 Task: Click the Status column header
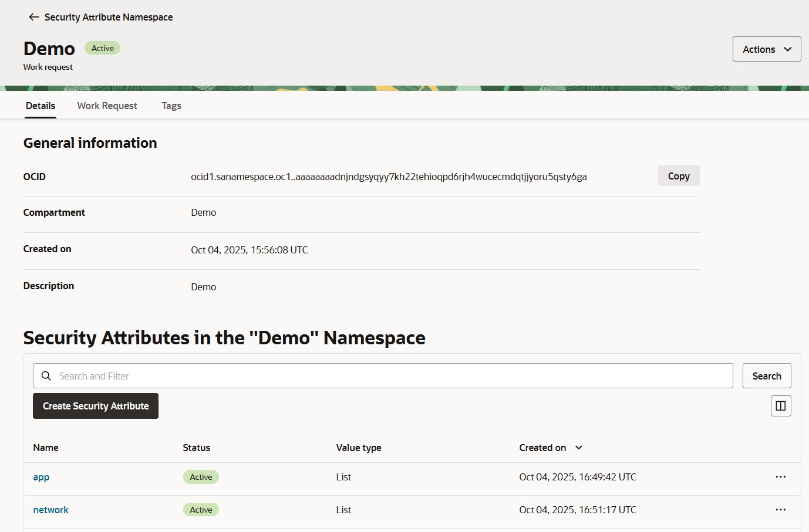coord(196,448)
